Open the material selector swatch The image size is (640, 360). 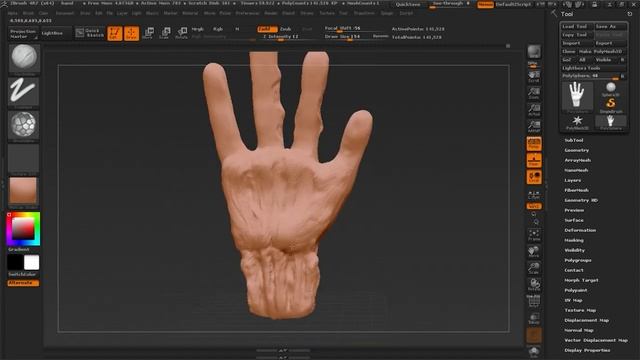[23, 191]
